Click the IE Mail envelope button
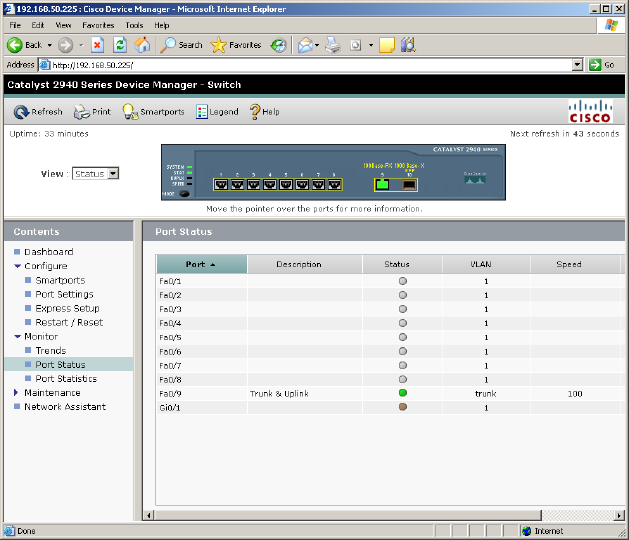Viewport: 629px width, 540px height. 305,45
